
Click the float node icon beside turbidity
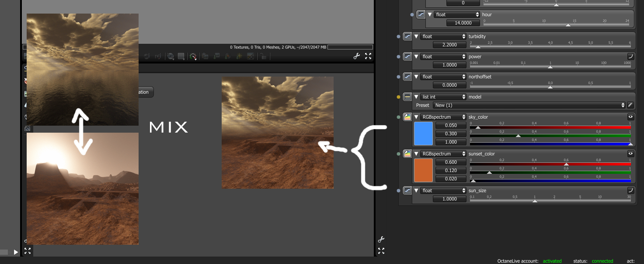point(407,36)
